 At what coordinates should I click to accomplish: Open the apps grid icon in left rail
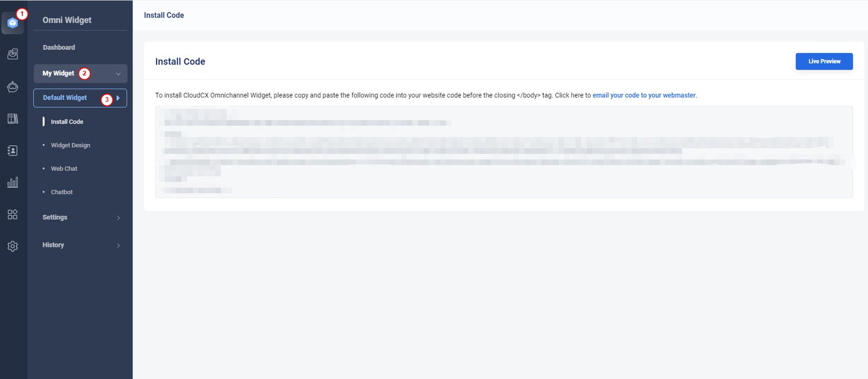tap(13, 214)
